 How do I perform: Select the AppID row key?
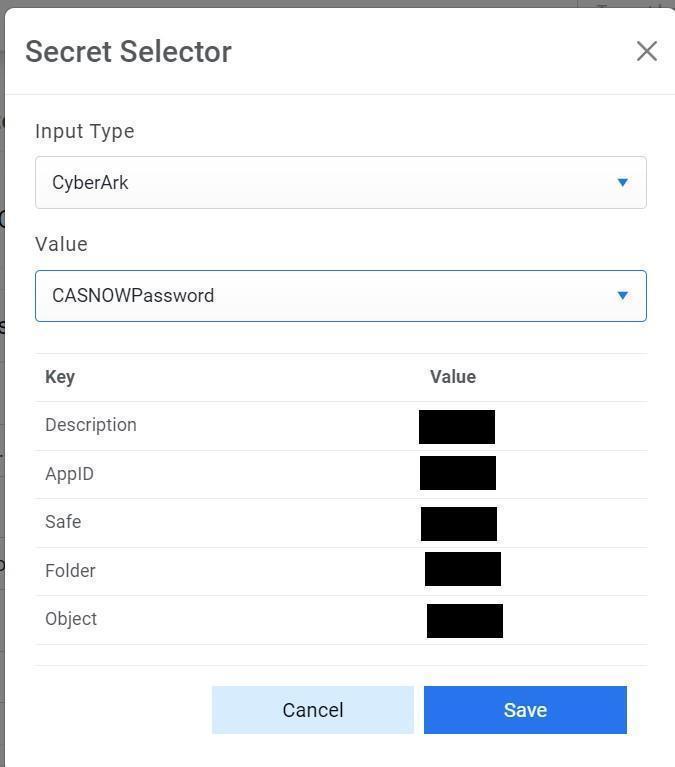[x=69, y=474]
